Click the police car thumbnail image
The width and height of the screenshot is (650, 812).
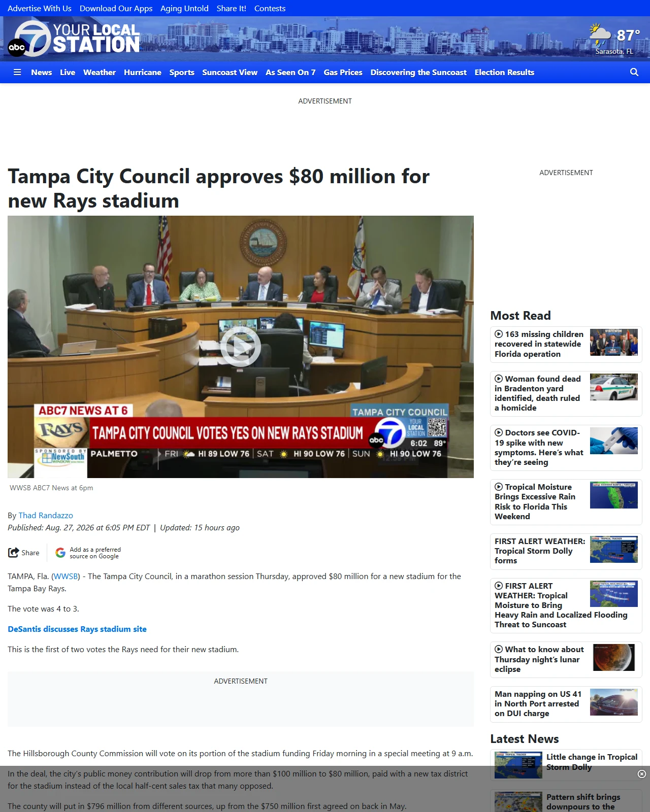click(614, 387)
